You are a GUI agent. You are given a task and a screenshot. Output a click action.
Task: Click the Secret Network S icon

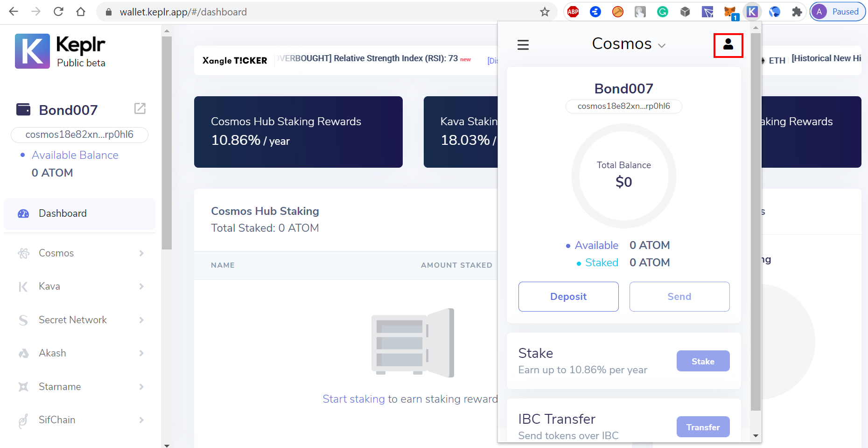coord(23,320)
